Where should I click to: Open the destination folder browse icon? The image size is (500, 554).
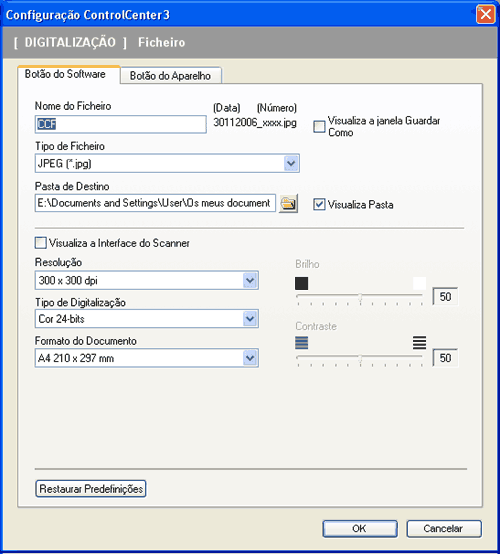pos(288,203)
